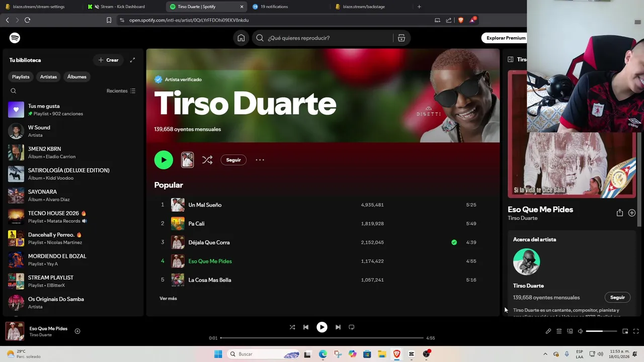The width and height of the screenshot is (644, 362).
Task: Open the Windows Start menu
Action: pyautogui.click(x=218, y=354)
